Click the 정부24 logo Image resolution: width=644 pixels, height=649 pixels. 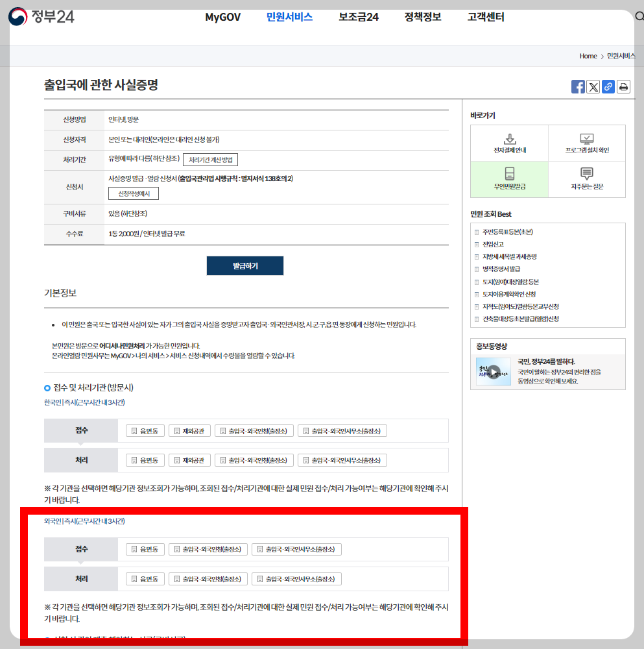point(42,17)
